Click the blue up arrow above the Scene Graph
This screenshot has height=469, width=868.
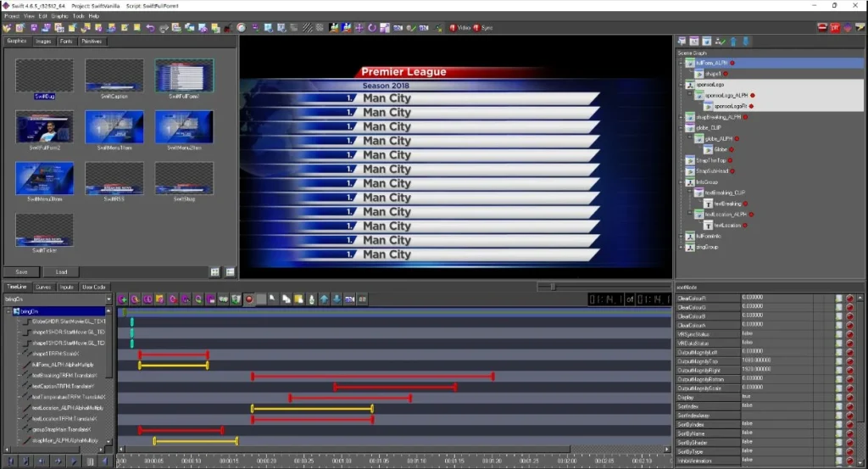point(733,42)
